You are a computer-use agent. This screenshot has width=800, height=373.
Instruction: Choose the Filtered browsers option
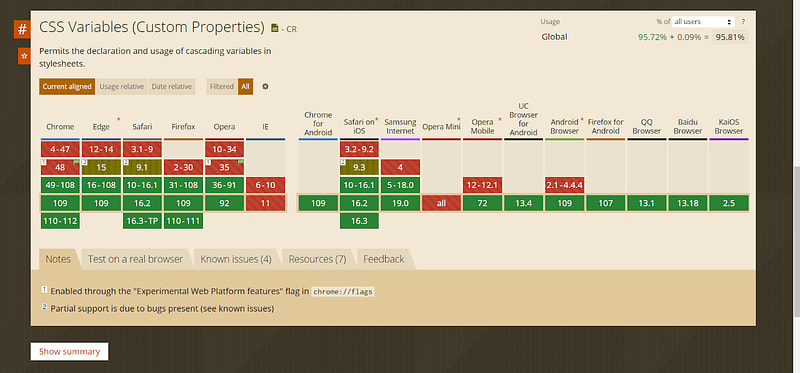(222, 87)
